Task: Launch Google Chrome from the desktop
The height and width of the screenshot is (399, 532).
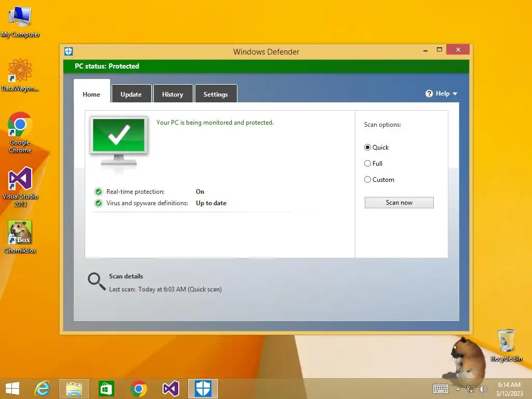Action: click(20, 132)
